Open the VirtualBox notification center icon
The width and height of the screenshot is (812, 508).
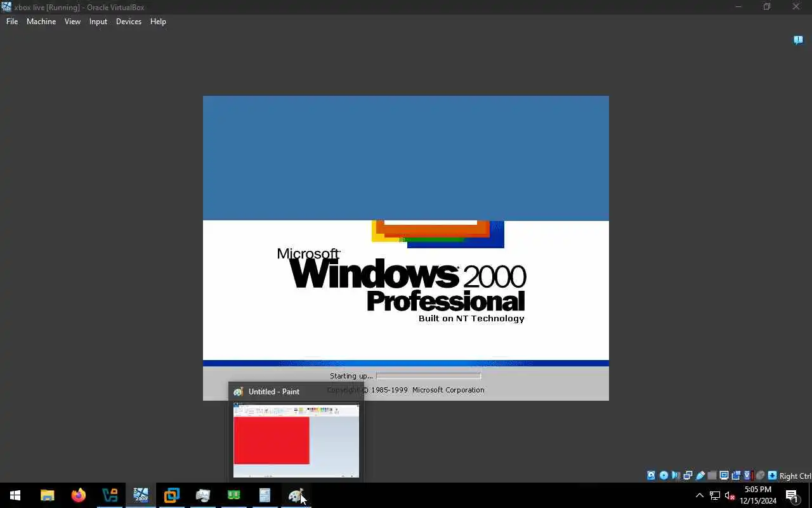(x=798, y=40)
